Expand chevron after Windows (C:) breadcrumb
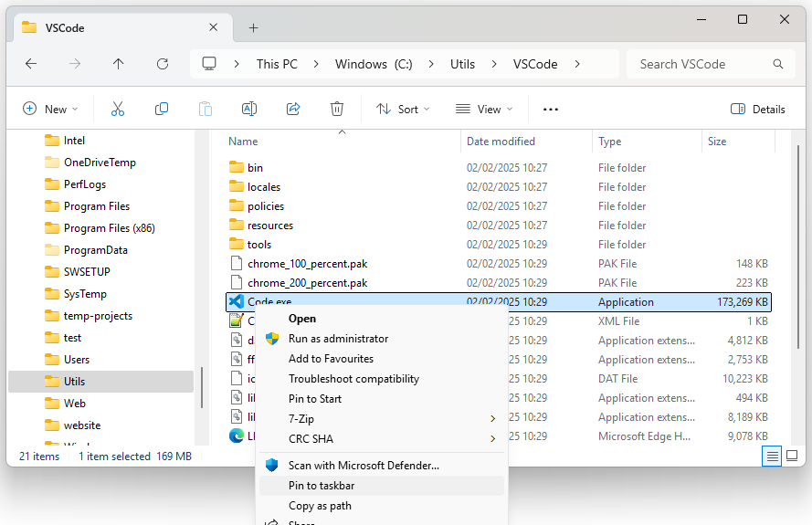The width and height of the screenshot is (812, 525). pos(431,64)
